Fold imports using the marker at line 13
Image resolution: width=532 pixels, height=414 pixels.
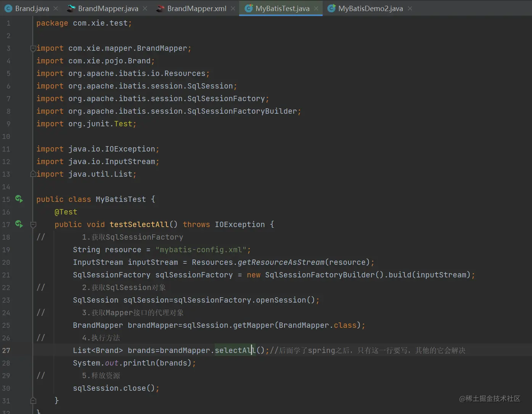click(x=33, y=174)
